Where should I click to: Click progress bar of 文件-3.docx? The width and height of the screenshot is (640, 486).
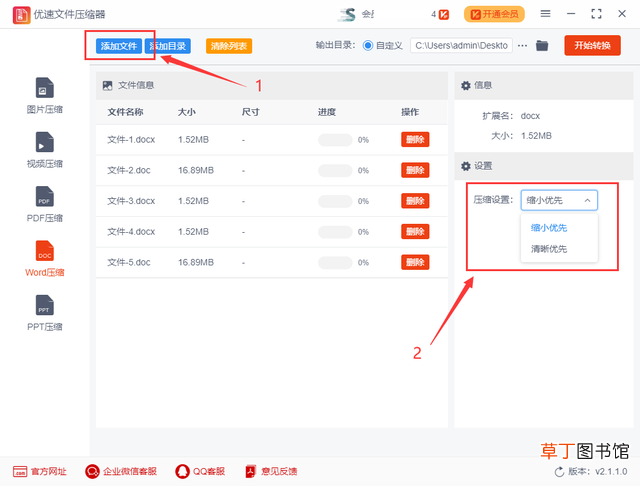pos(335,201)
